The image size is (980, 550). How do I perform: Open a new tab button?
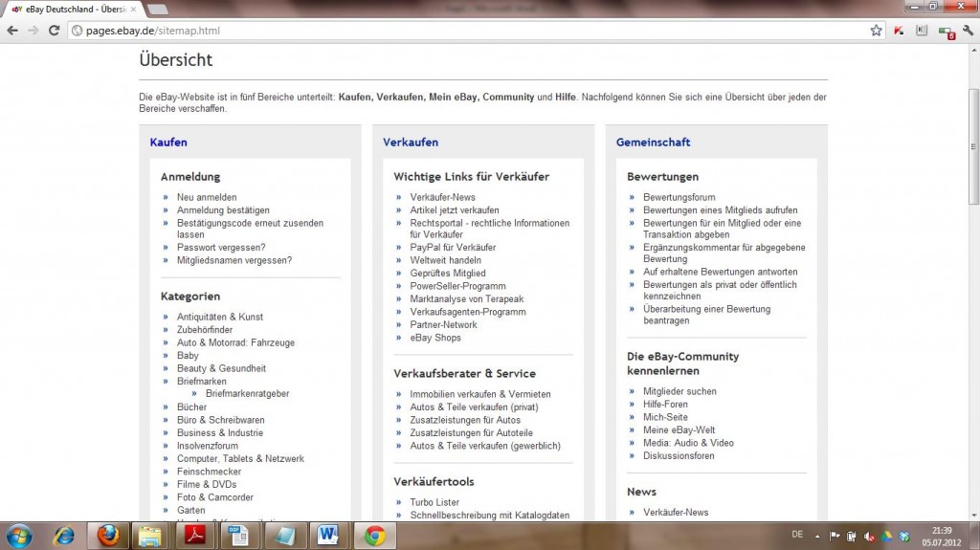coord(157,10)
